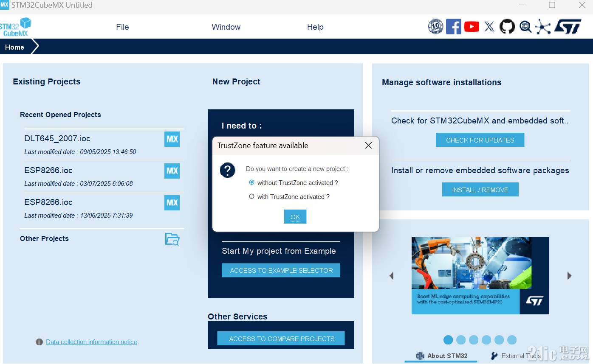Screen dimensions: 593x364
Task: Select fifth carousel dot indicator
Action: point(499,340)
